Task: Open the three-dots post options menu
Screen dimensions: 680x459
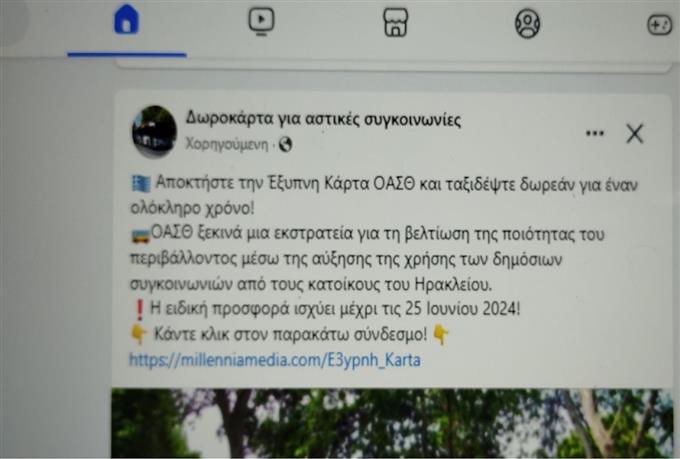Action: coord(595,133)
